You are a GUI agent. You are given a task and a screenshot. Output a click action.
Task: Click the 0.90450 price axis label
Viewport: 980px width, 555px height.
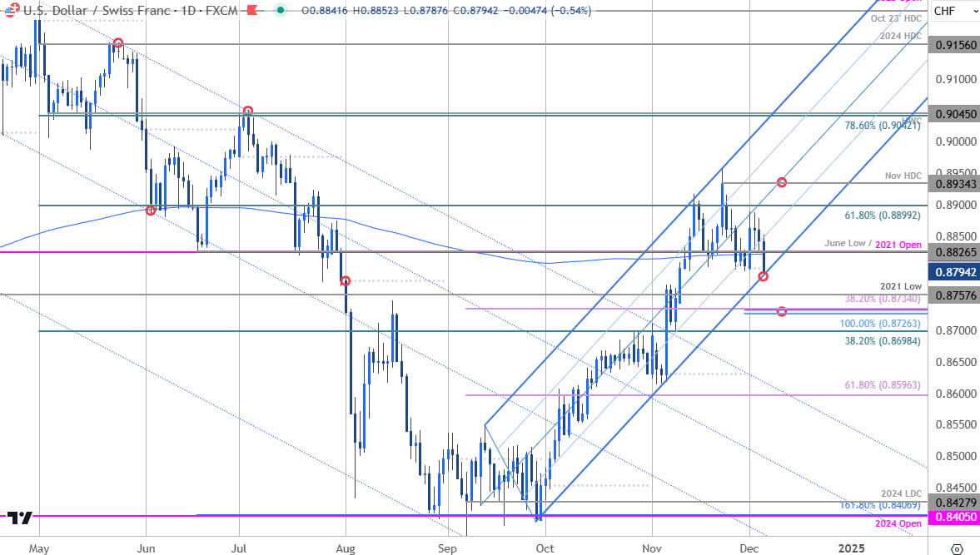[954, 115]
